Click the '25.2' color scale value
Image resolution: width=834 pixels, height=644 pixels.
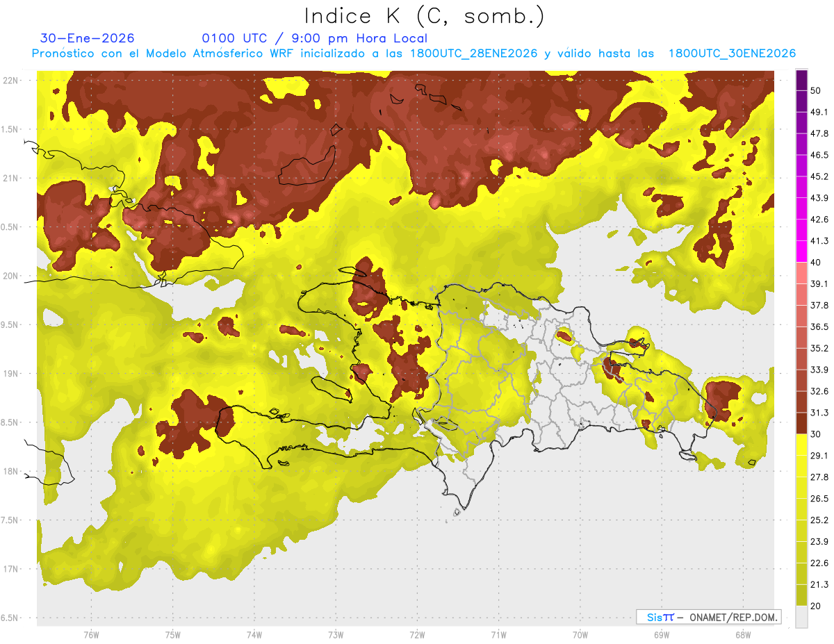tap(819, 520)
